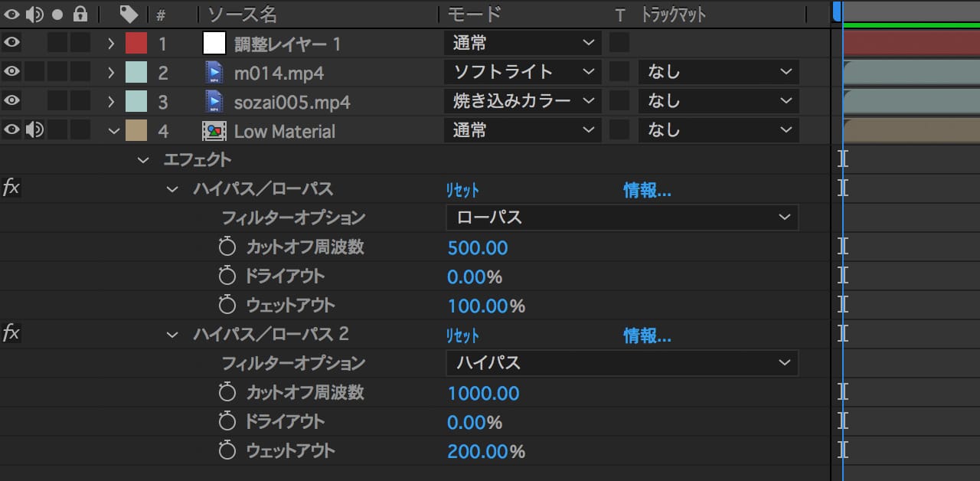Click 情報... link for first ハイパス/ローパス effect
Screen dimensions: 980x481
(x=647, y=191)
